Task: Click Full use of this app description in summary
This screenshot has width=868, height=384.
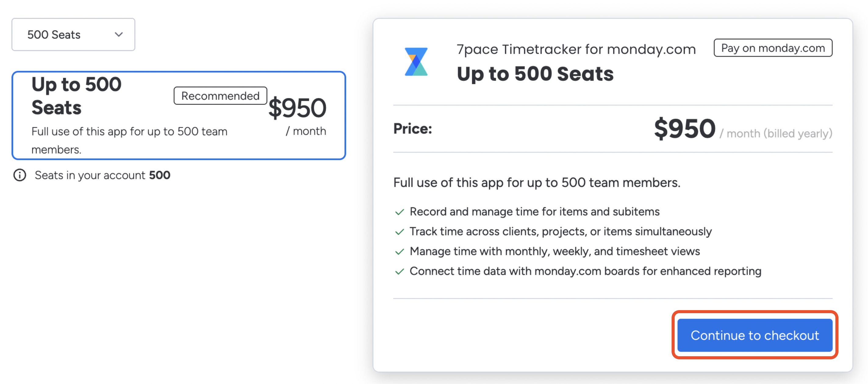Action: [537, 183]
